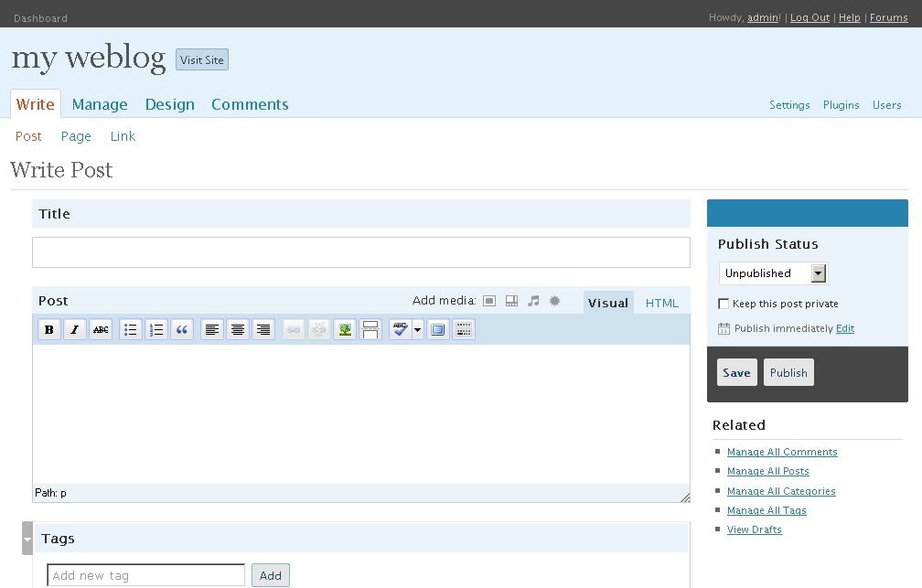This screenshot has height=588, width=922.
Task: Open the Publish Status dropdown
Action: click(772, 273)
